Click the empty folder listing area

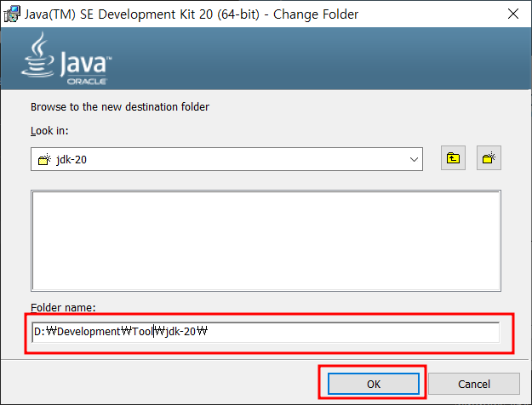(x=266, y=241)
